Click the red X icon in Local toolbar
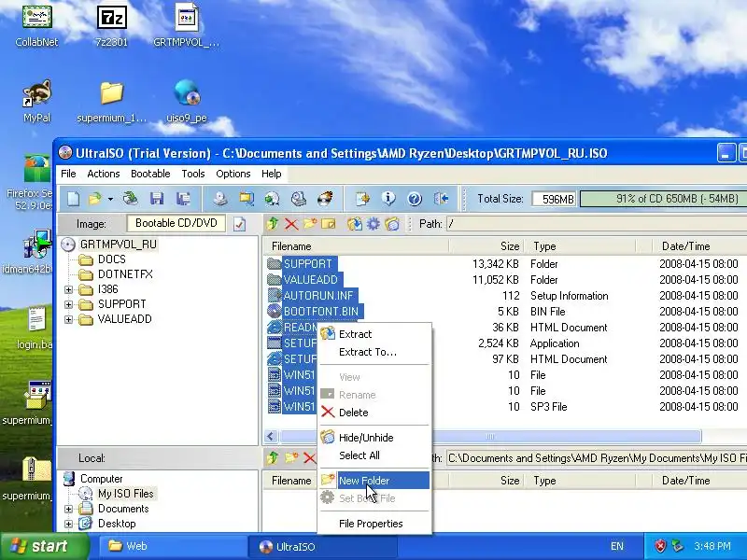The width and height of the screenshot is (747, 560). click(310, 458)
